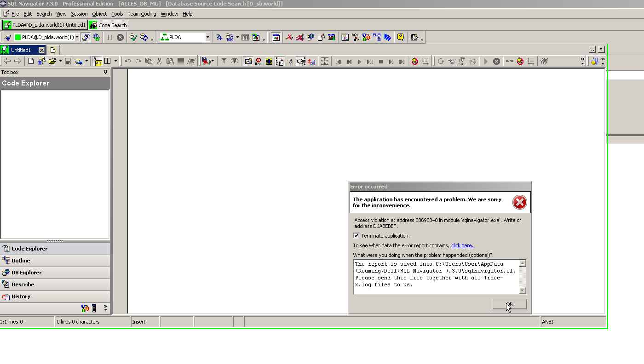Click the SQL icon in the main toolbar
The width and height of the screenshot is (644, 364).
pyautogui.click(x=356, y=37)
